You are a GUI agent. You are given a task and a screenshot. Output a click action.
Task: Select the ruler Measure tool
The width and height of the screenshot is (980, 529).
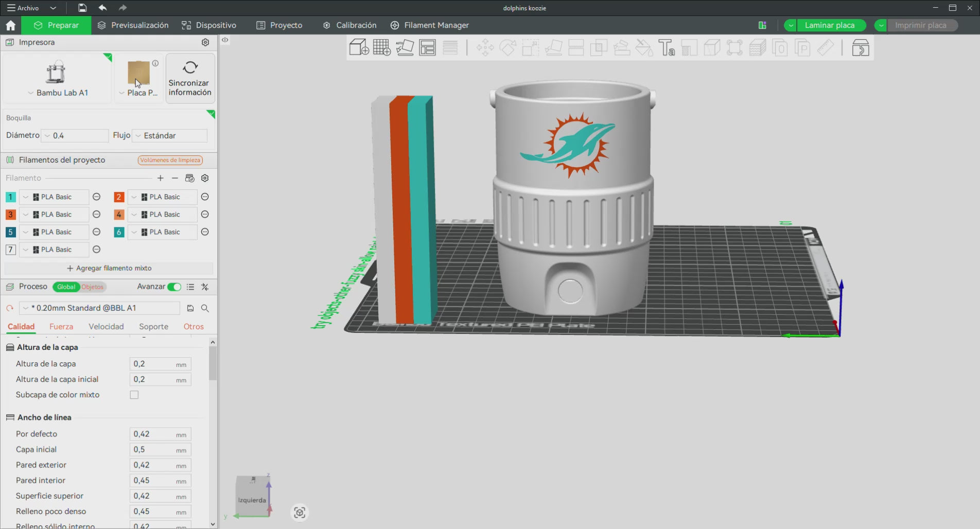(826, 48)
